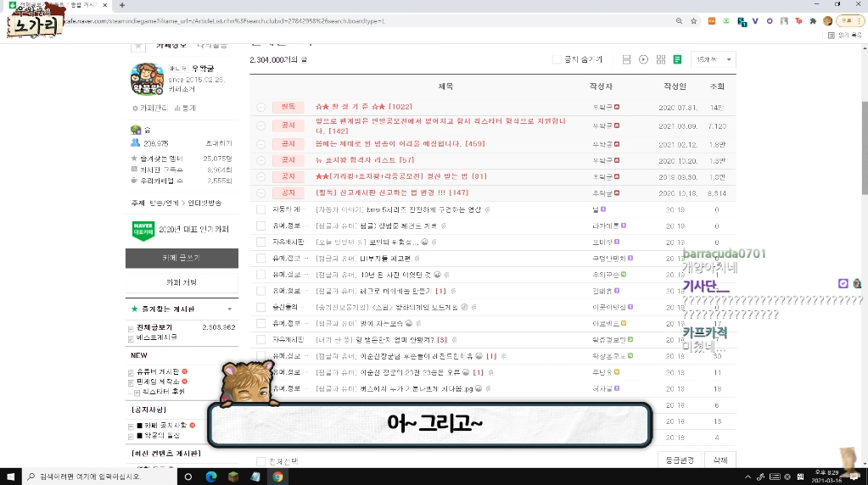The image size is (868, 485).
Task: Click the zoom magnifier icon in address bar
Action: [x=679, y=21]
